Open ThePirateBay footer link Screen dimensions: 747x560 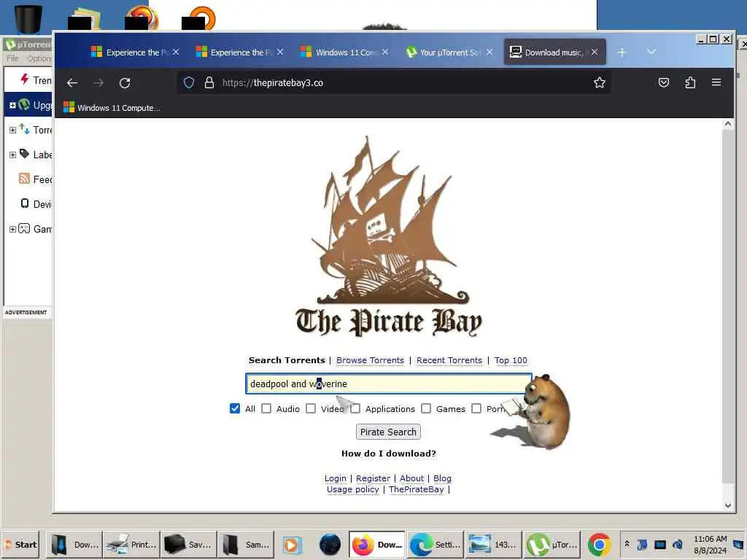(x=417, y=489)
